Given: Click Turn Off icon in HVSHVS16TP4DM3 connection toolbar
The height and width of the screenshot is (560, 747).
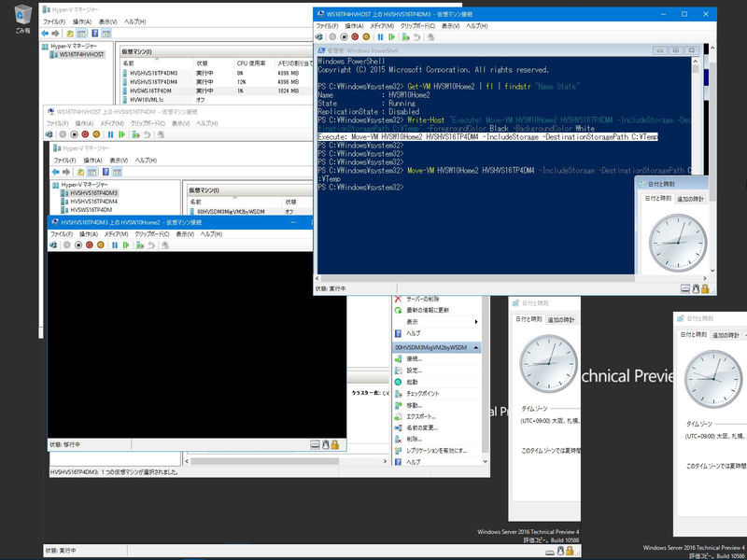Looking at the screenshot, I should point(344,36).
